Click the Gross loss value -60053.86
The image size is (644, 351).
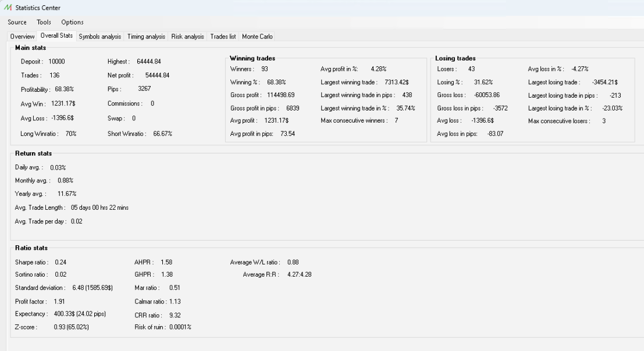coord(487,95)
